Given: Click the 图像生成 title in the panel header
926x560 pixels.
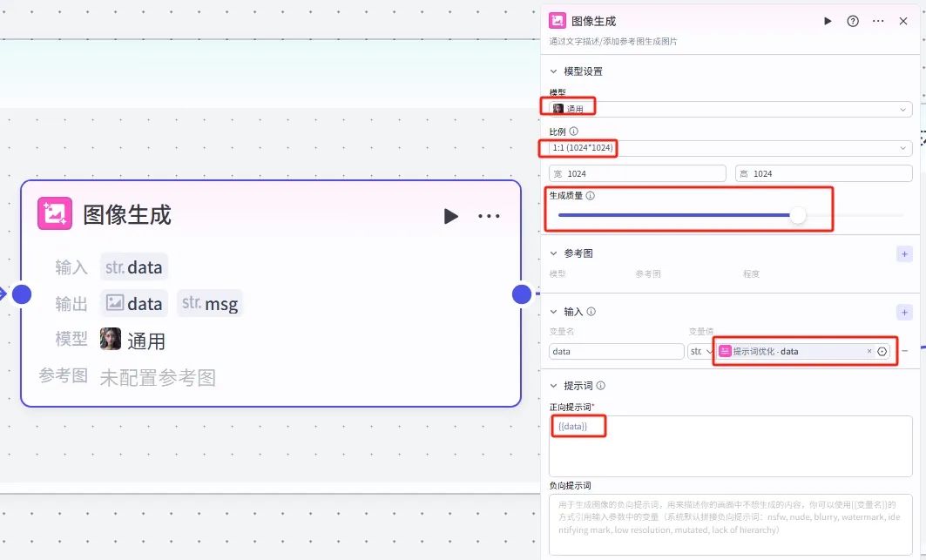Looking at the screenshot, I should [593, 21].
